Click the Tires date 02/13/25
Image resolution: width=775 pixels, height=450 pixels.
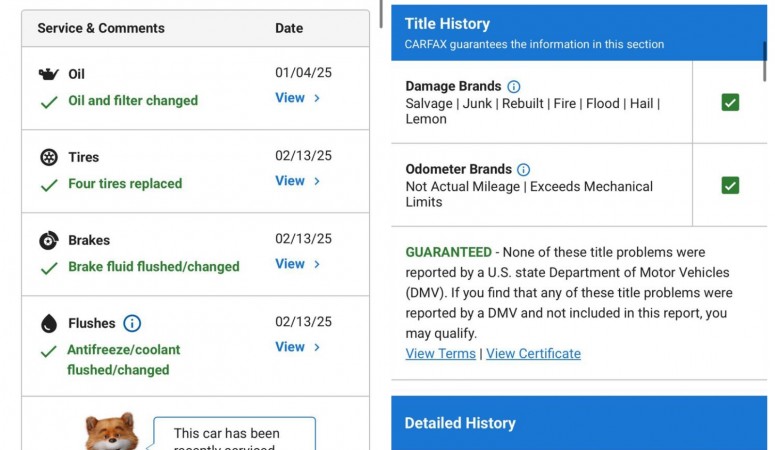pos(303,155)
